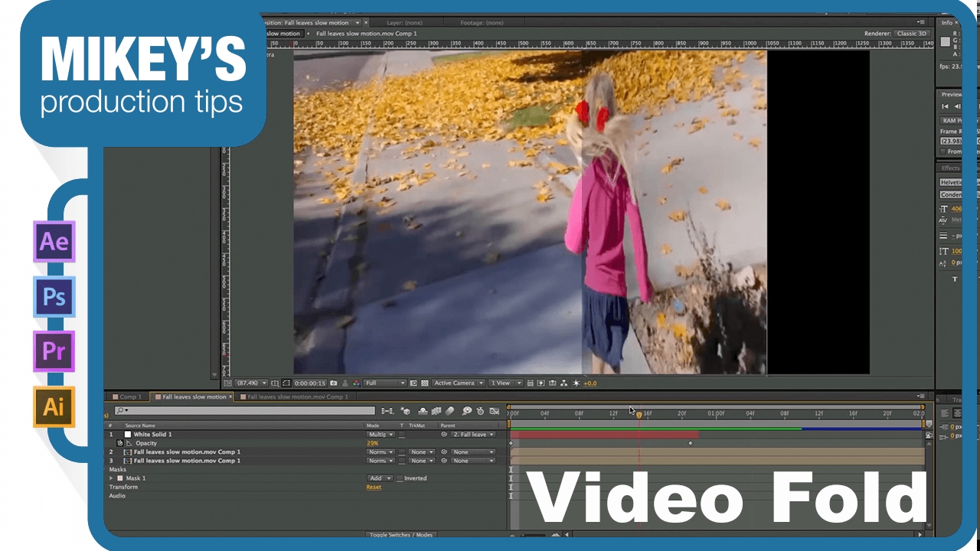Click the Reset Exposure aperture icon
980x551 pixels.
[577, 383]
